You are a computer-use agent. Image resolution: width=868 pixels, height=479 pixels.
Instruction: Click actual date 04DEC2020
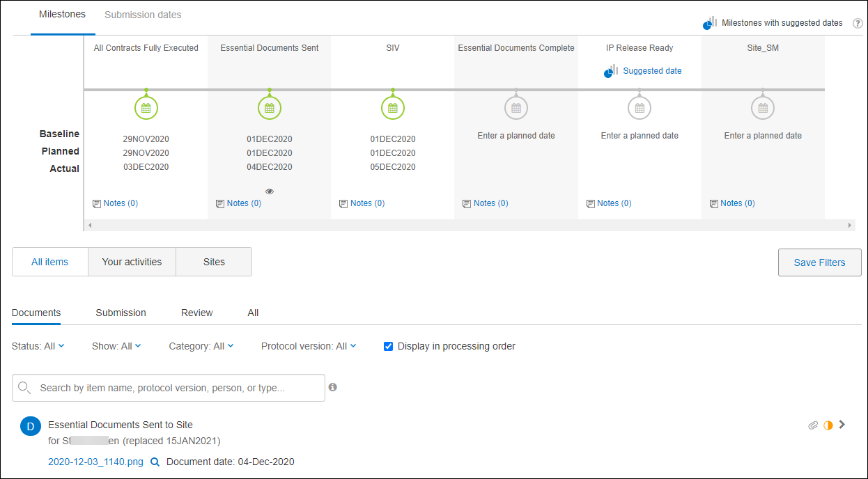pos(270,167)
